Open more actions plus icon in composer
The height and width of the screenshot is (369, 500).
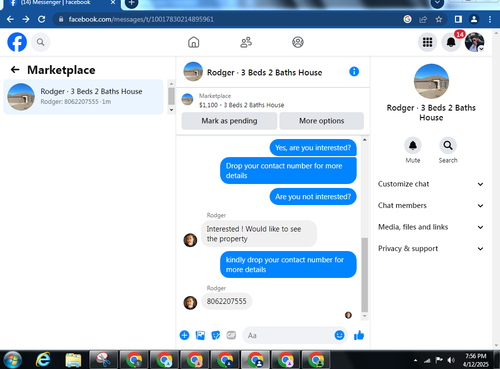click(x=184, y=335)
